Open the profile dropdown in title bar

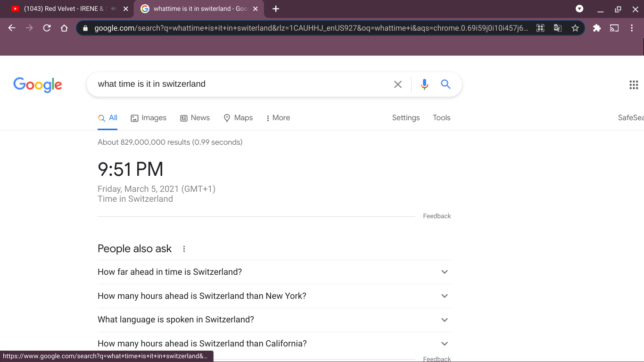pos(579,9)
